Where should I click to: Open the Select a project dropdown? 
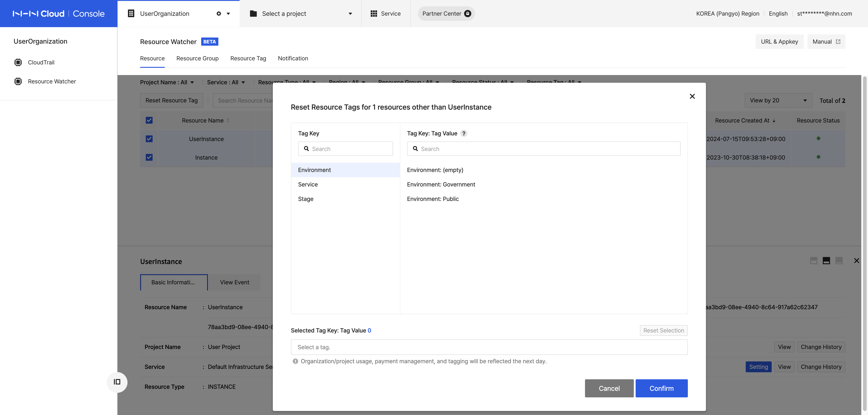coord(301,14)
